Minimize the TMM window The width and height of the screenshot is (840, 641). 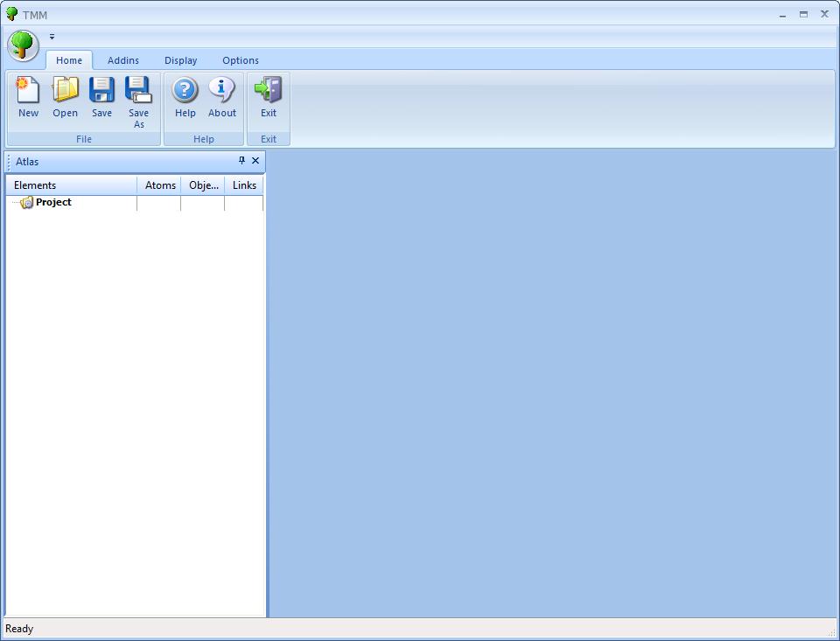click(x=782, y=15)
